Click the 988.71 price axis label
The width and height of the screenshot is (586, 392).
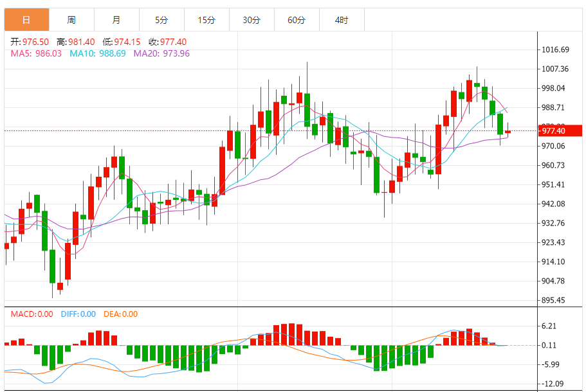click(x=553, y=107)
